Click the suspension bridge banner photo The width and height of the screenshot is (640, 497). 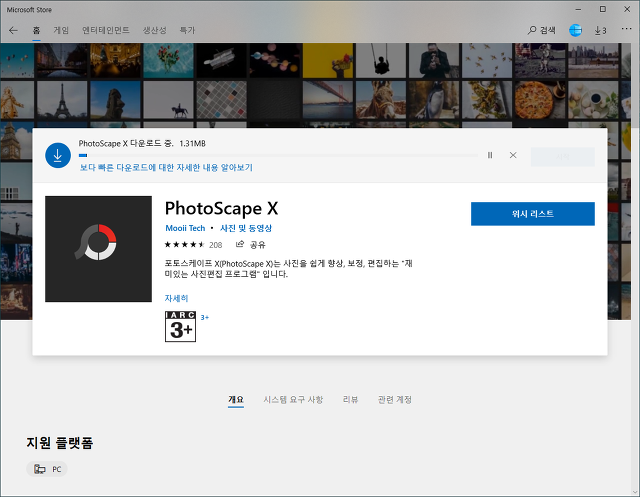[328, 100]
